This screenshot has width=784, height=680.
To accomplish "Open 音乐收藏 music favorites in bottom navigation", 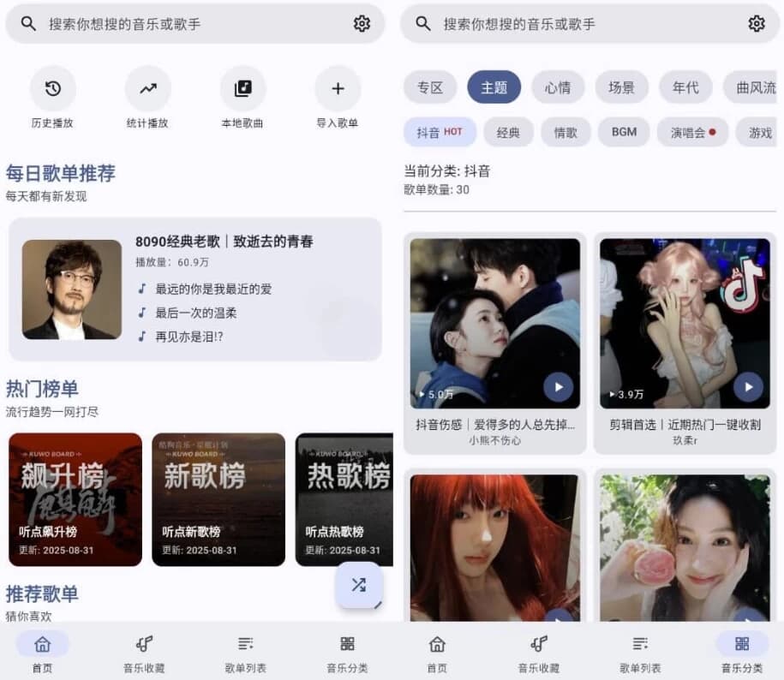I will tap(144, 651).
